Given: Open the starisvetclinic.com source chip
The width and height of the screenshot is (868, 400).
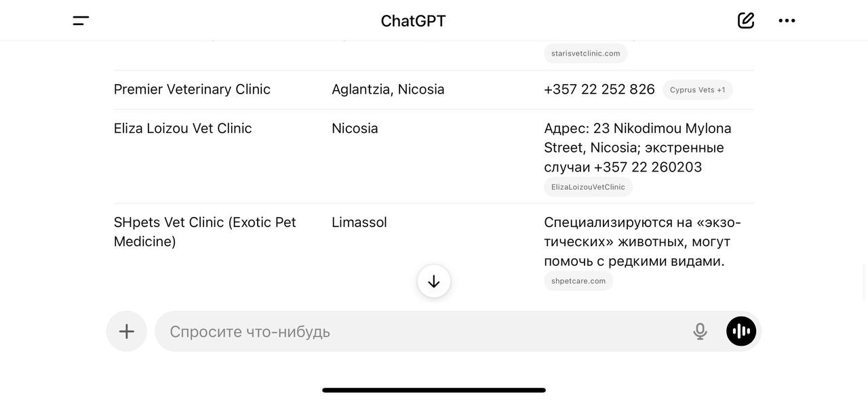Looking at the screenshot, I should tap(585, 54).
